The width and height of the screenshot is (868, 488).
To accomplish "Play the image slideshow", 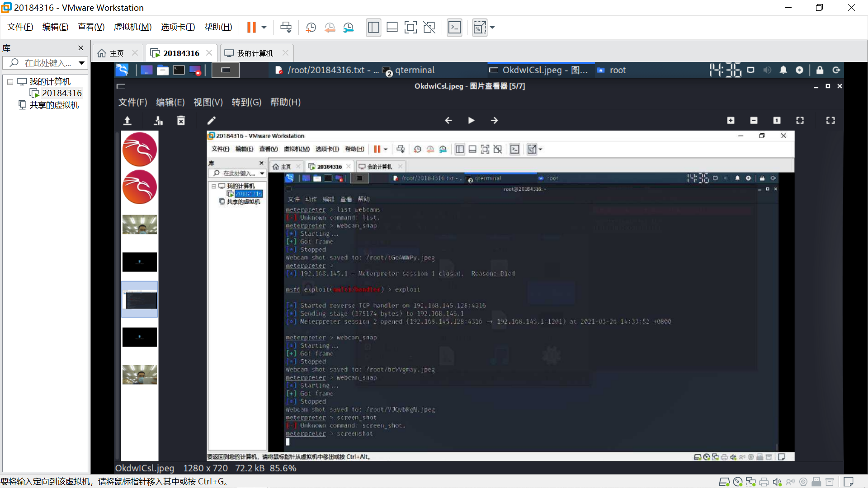I will (471, 121).
